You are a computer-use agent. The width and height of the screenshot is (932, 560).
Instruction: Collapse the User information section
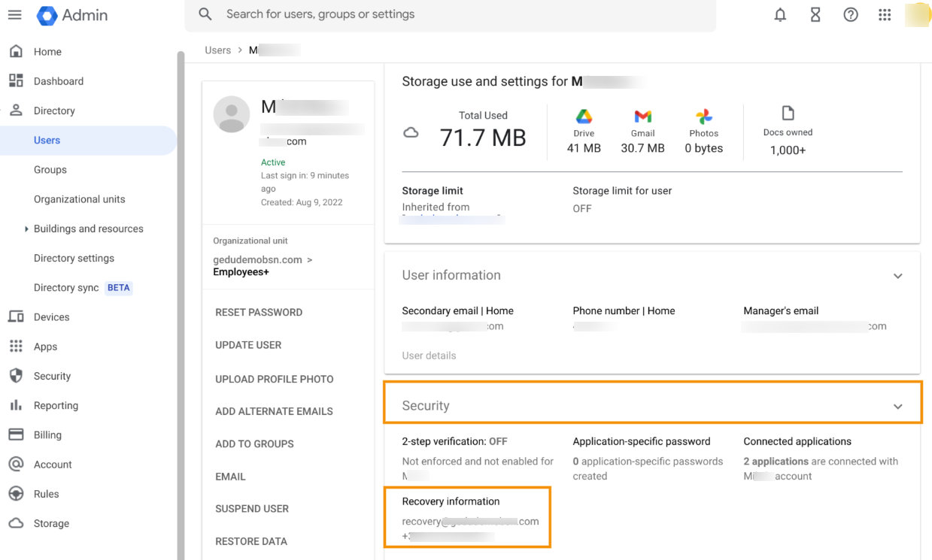pyautogui.click(x=897, y=276)
